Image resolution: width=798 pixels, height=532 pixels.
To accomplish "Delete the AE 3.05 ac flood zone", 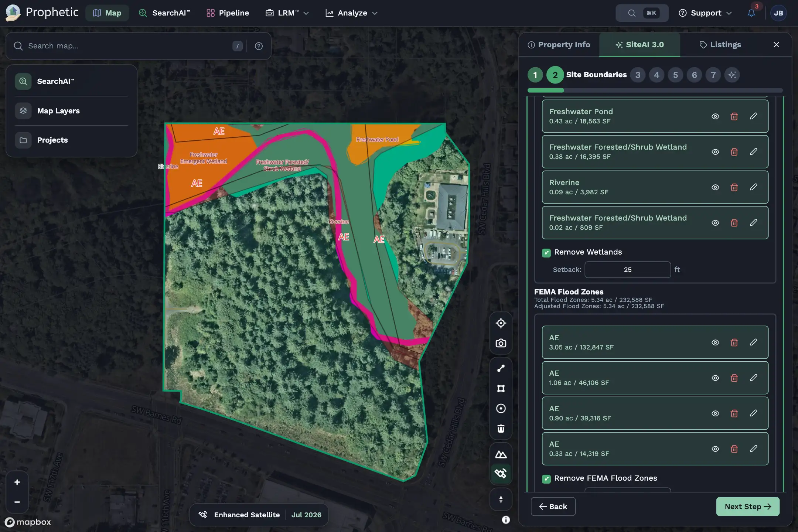I will click(734, 342).
